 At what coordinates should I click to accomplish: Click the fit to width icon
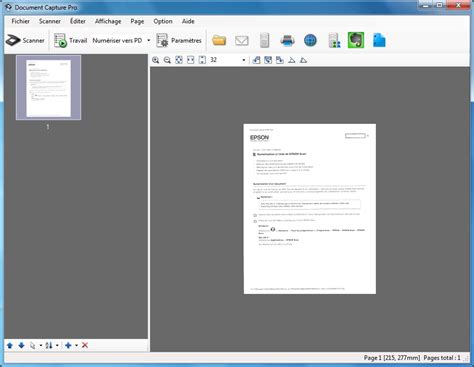[190, 60]
